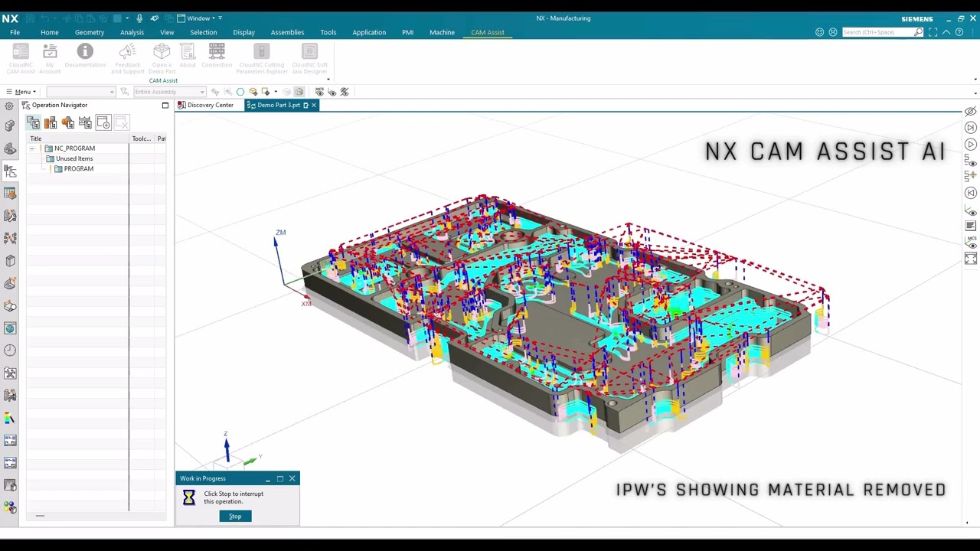
Task: Switch to the Analysis ribbon tab
Action: pyautogui.click(x=132, y=32)
